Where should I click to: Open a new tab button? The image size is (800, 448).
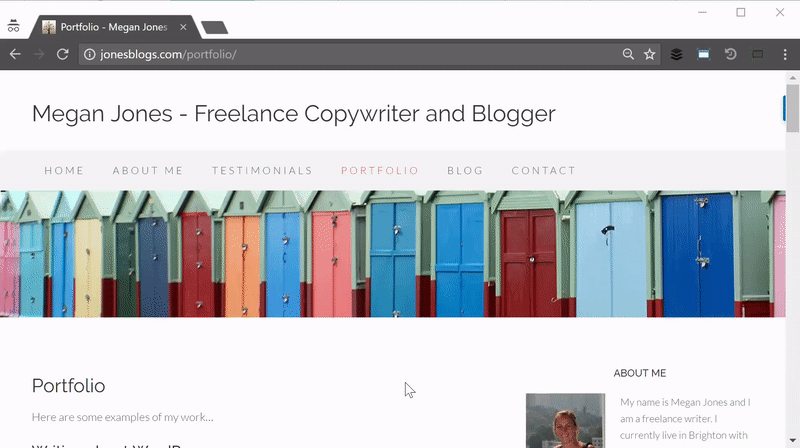[214, 28]
